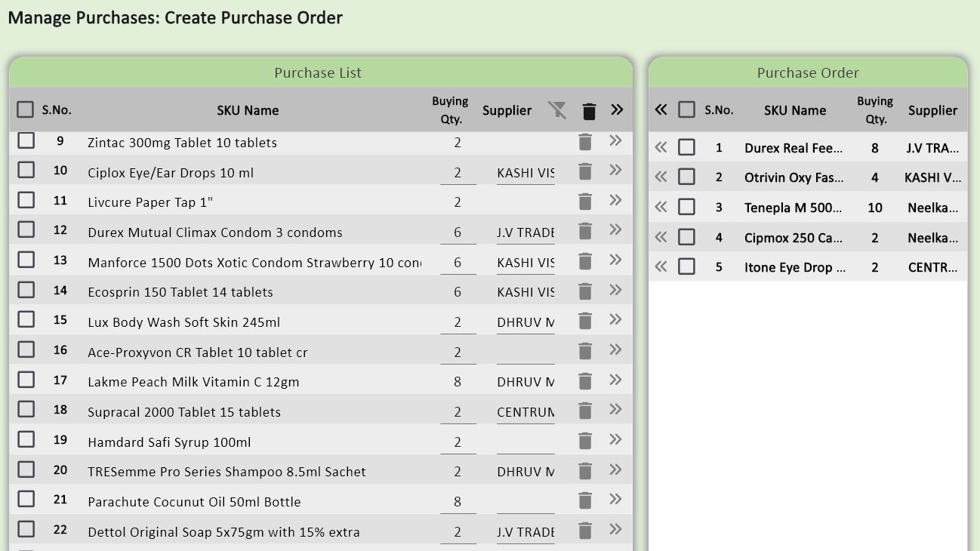Screen dimensions: 980x551
Task: Click the 'KASHI V...' supplier in the Otrivin row
Action: [x=933, y=177]
